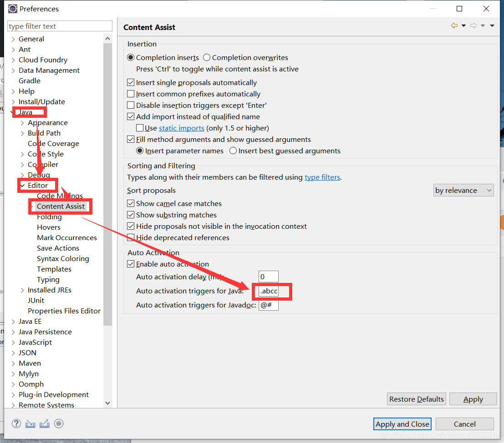504x443 pixels.
Task: Select Insert best guessed arguments
Action: click(233, 151)
